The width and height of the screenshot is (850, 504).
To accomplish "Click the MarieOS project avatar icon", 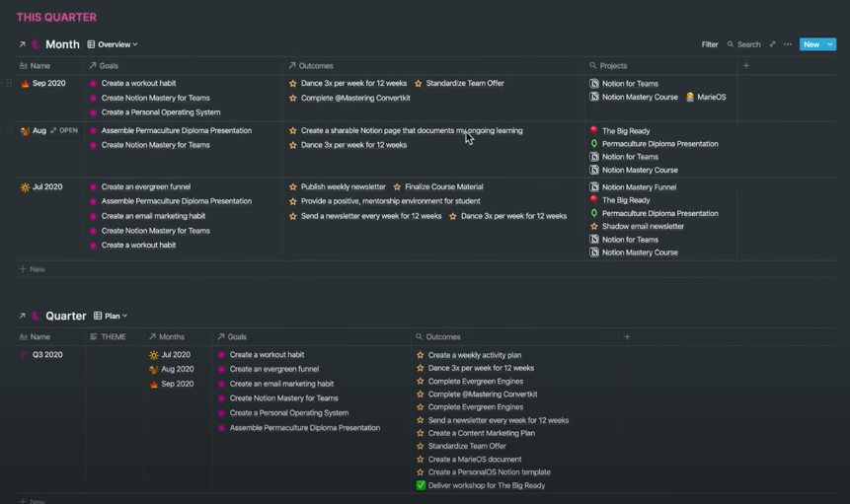I will point(690,98).
